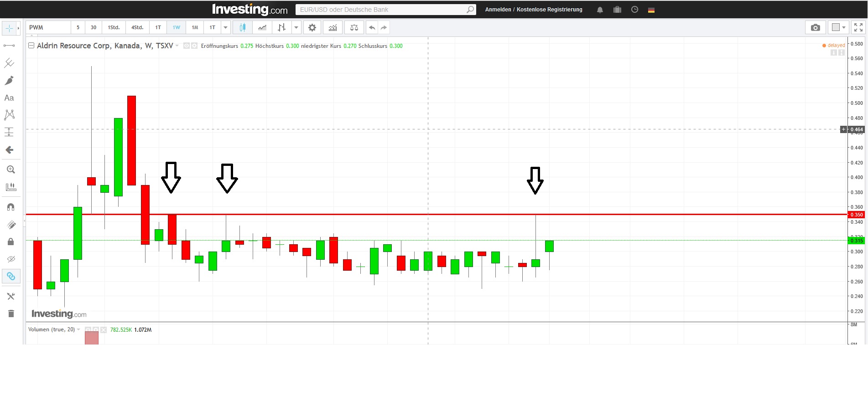Viewport: 868px width, 401px height.
Task: Toggle hide all drawings eye icon
Action: click(x=11, y=259)
